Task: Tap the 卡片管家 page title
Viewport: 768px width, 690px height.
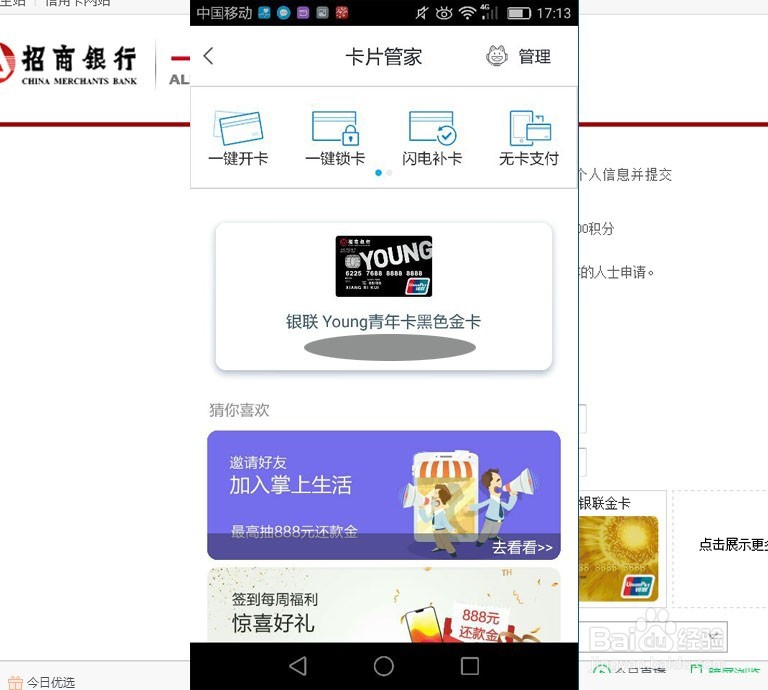Action: (384, 57)
